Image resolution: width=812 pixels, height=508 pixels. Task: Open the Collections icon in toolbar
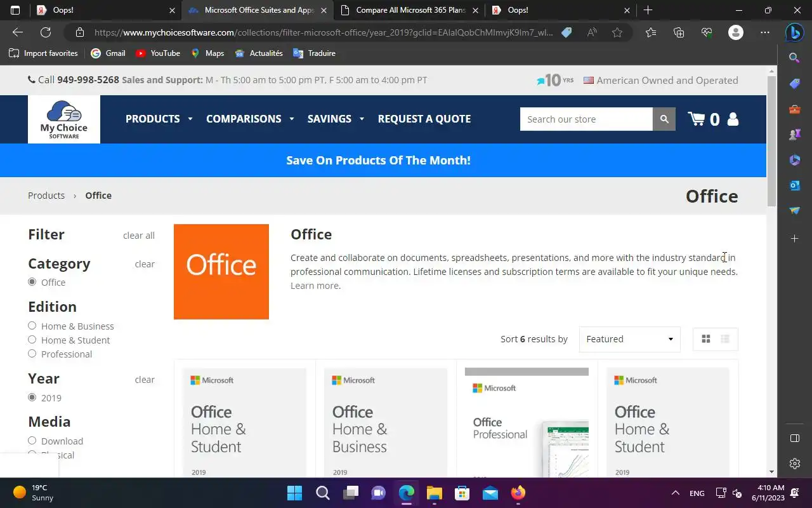[679, 32]
